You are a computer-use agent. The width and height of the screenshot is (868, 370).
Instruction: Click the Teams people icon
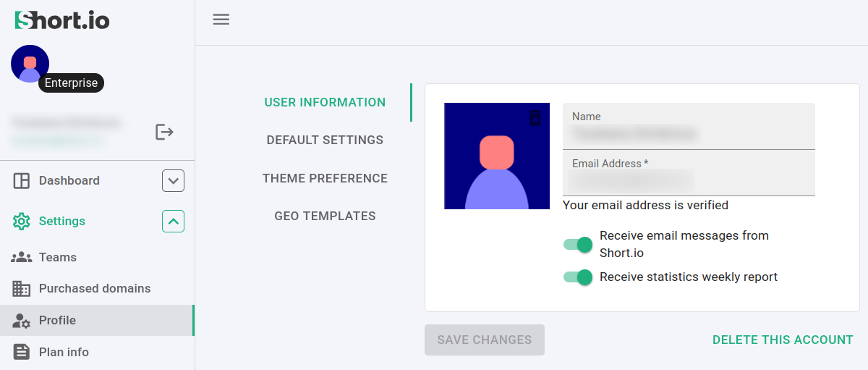coord(22,258)
